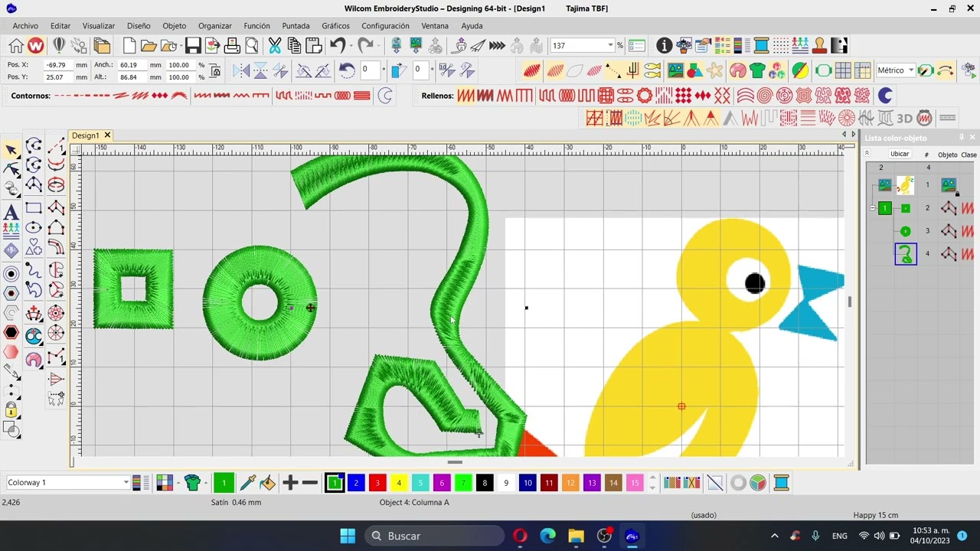Create a new blank design
Image resolution: width=980 pixels, height=551 pixels.
tap(129, 46)
